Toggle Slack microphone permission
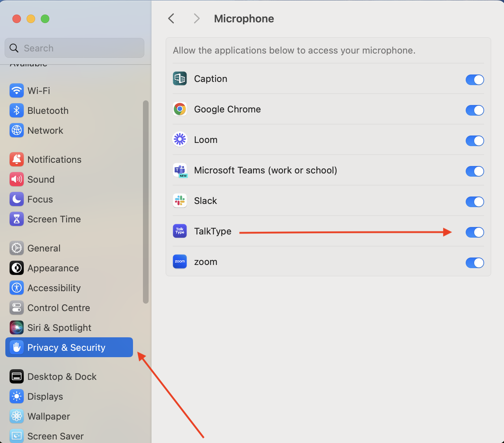Screen dimensions: 504x443 coord(475,202)
